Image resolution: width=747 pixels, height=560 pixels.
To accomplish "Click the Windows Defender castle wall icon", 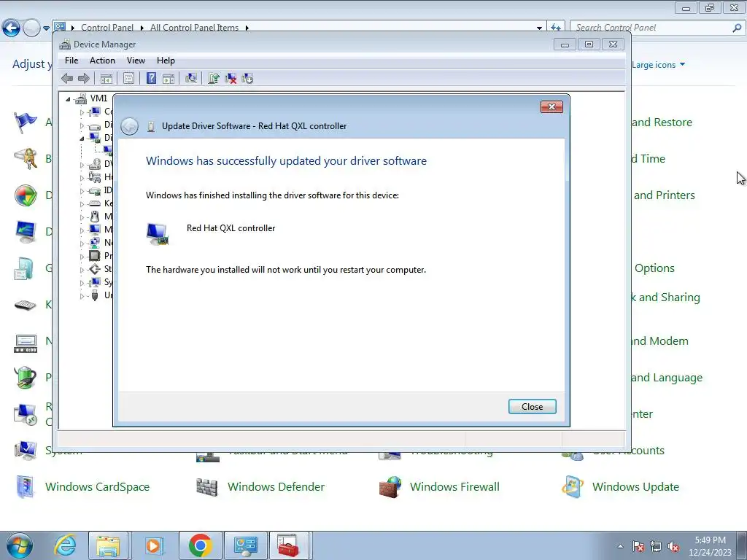I will 207,486.
